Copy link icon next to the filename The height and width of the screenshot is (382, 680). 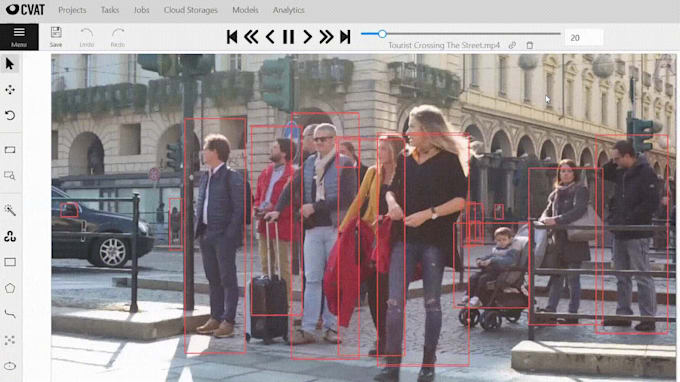(x=512, y=45)
